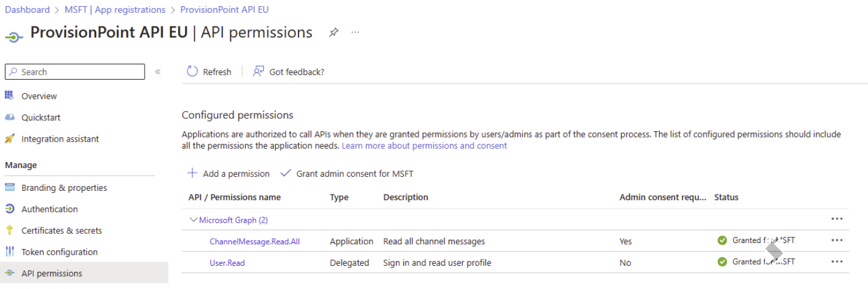The height and width of the screenshot is (289, 868).
Task: Click the Application type cell
Action: (x=351, y=241)
